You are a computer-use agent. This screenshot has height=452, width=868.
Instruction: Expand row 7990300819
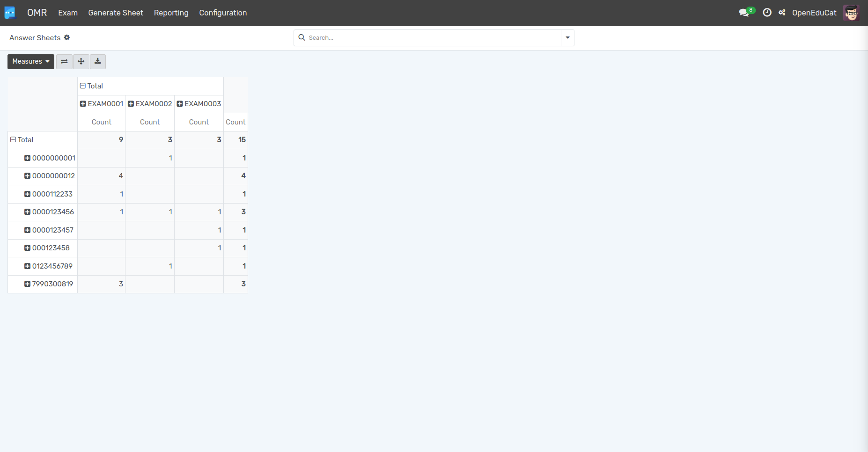49,284
